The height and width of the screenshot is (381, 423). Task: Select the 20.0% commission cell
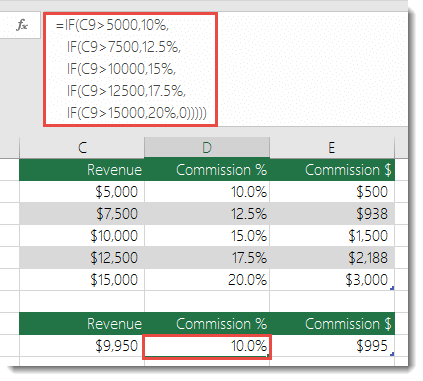pyautogui.click(x=207, y=280)
